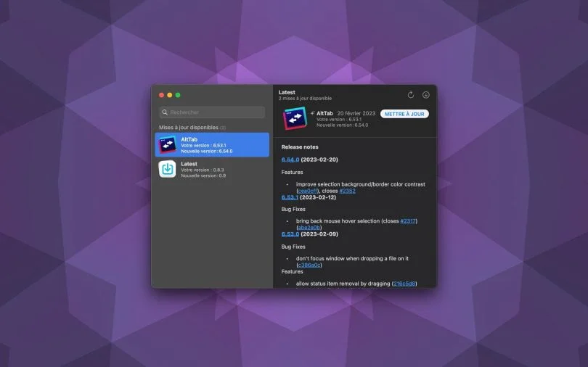Viewport: 588px width, 367px height.
Task: Select Latest app in the updates list
Action: tap(212, 169)
